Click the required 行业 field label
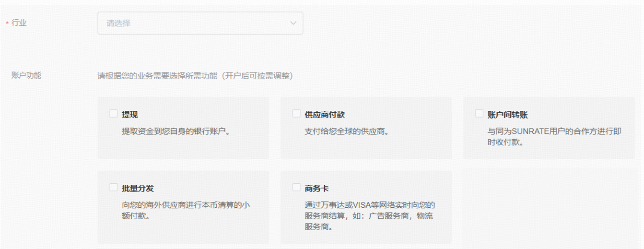The width and height of the screenshot is (644, 249). coord(19,23)
